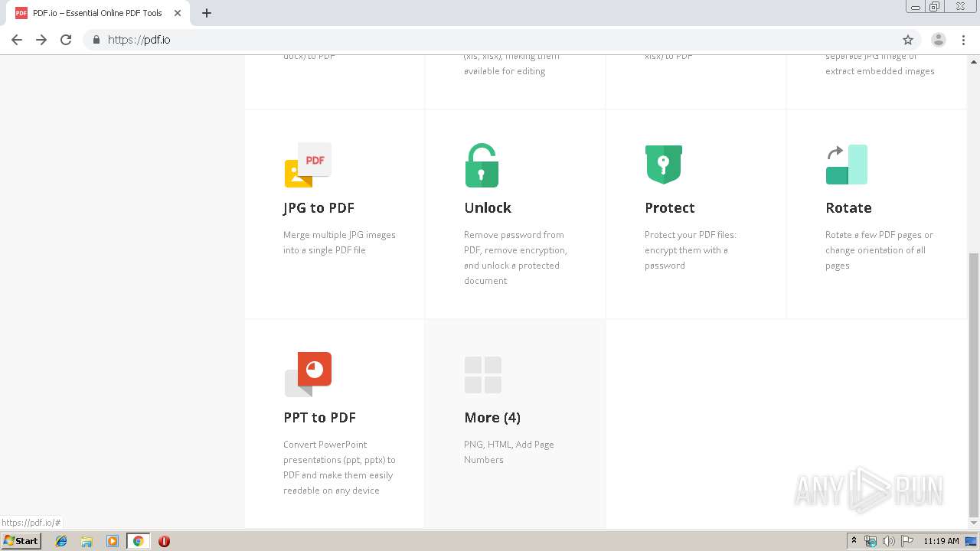
Task: Open the media player taskbar icon
Action: (x=113, y=541)
